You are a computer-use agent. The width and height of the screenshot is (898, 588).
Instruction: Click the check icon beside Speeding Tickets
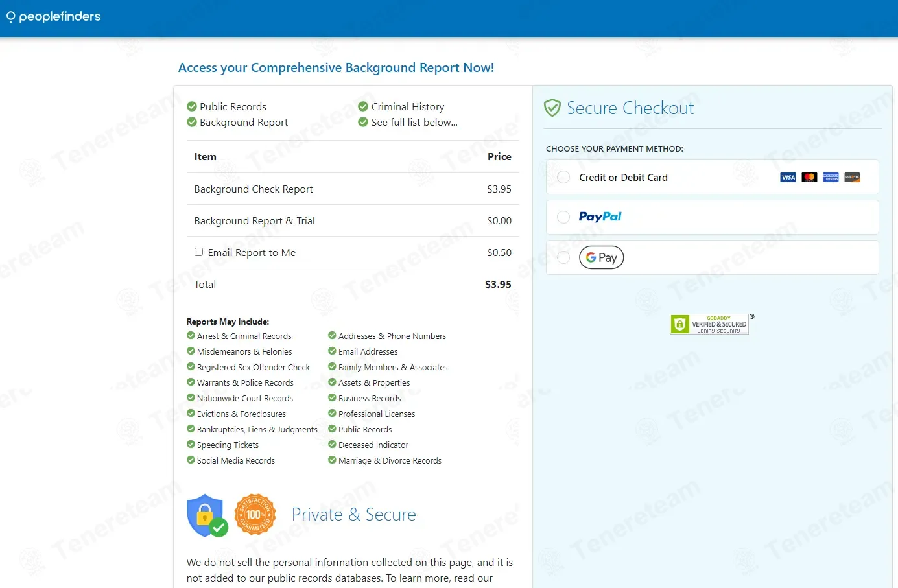click(x=191, y=445)
